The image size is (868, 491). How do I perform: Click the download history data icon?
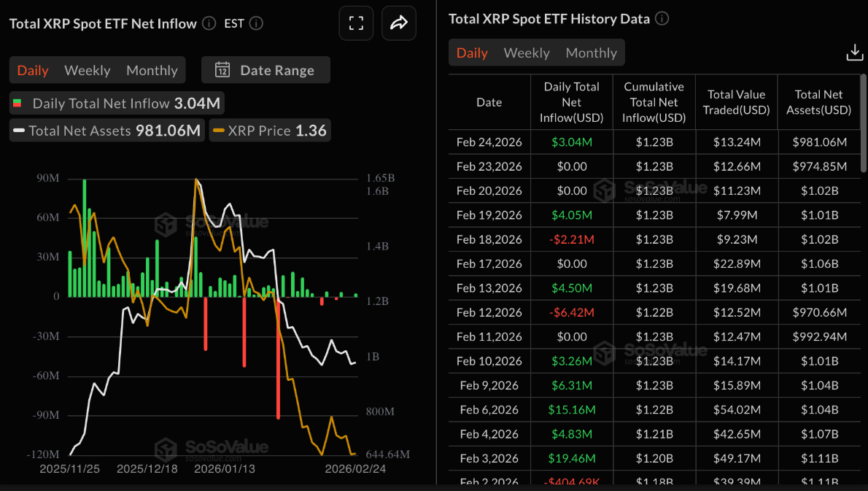pos(854,53)
